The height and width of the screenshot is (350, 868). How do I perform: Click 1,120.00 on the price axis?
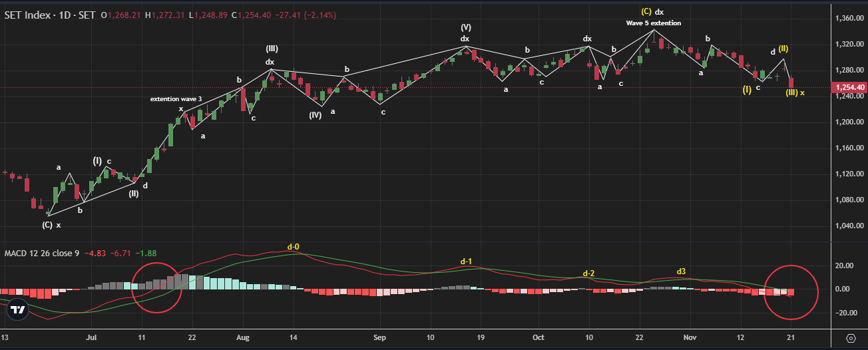[x=848, y=174]
